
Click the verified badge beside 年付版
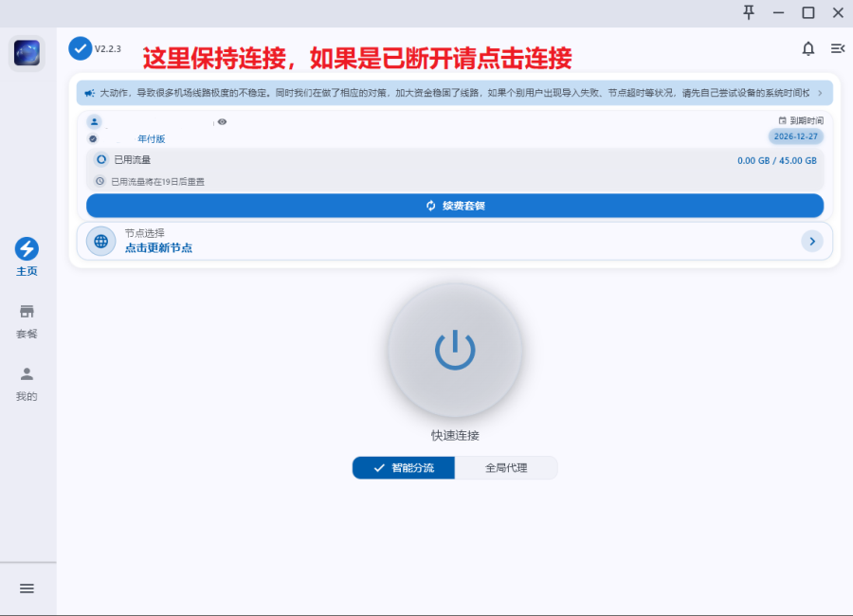click(93, 138)
